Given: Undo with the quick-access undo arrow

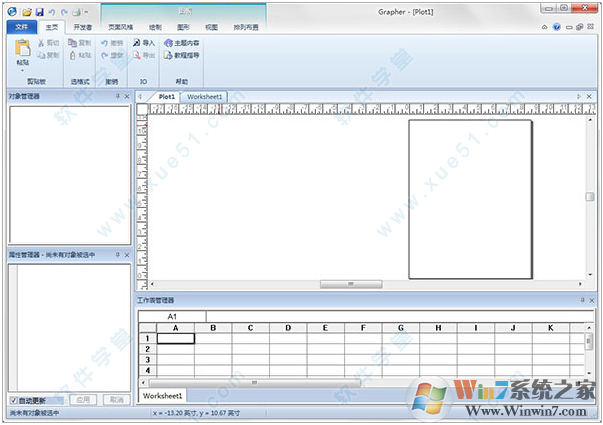Looking at the screenshot, I should (x=52, y=12).
